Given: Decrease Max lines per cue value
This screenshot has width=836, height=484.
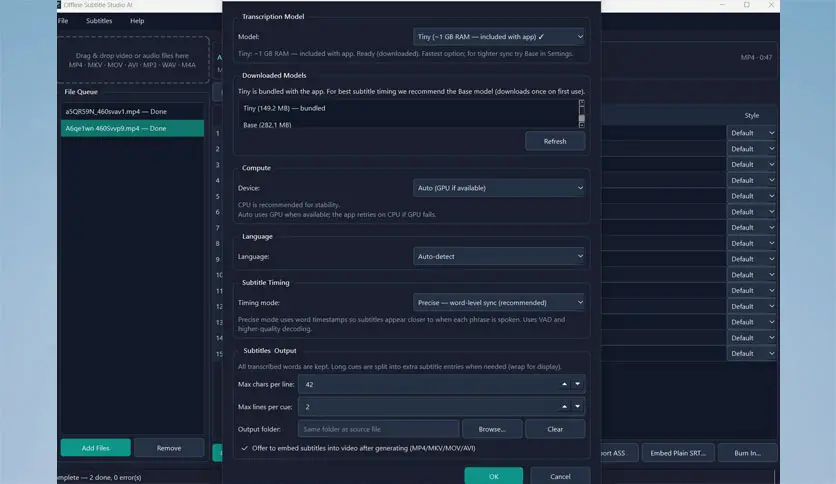Looking at the screenshot, I should pyautogui.click(x=577, y=406).
